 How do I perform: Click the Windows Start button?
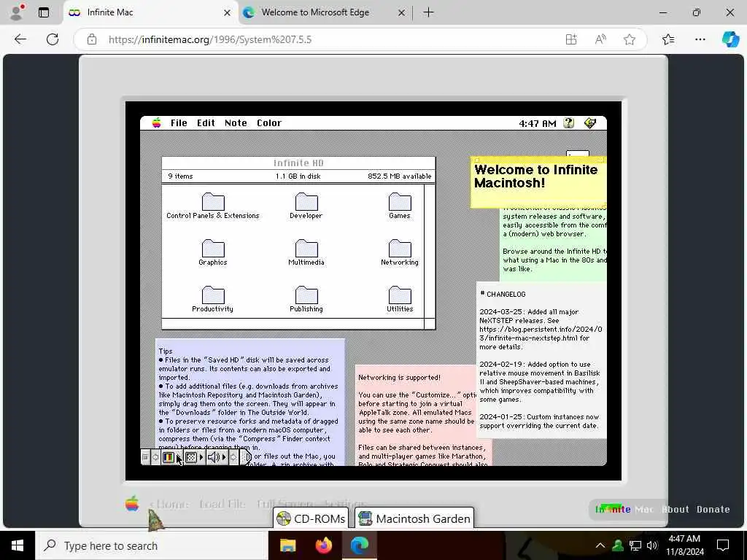pos(18,545)
